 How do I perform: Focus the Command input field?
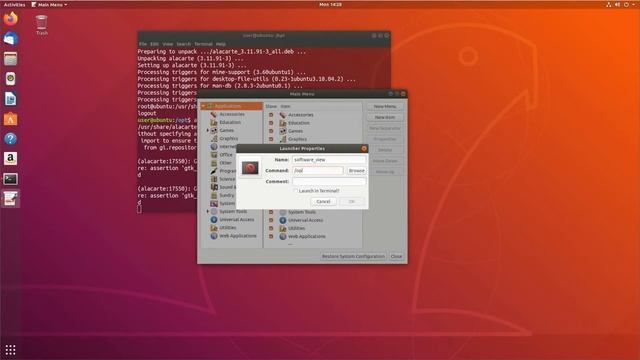point(318,171)
